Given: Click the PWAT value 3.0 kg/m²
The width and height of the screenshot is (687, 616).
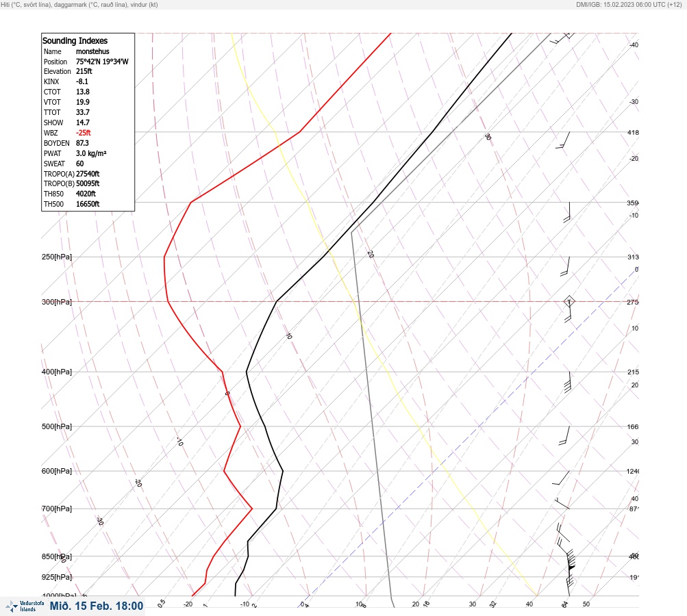Looking at the screenshot, I should 91,153.
